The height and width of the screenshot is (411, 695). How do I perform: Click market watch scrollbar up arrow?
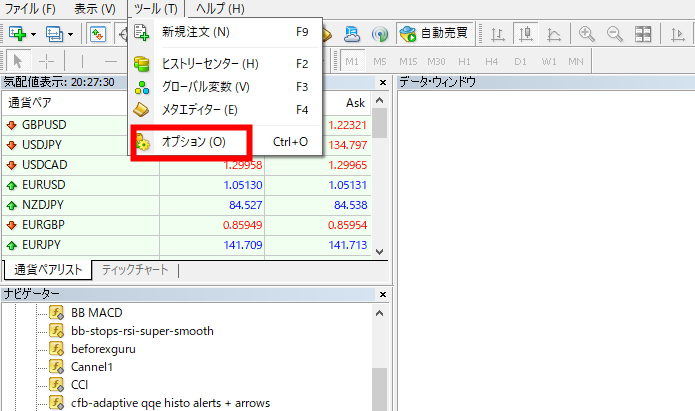tap(379, 100)
